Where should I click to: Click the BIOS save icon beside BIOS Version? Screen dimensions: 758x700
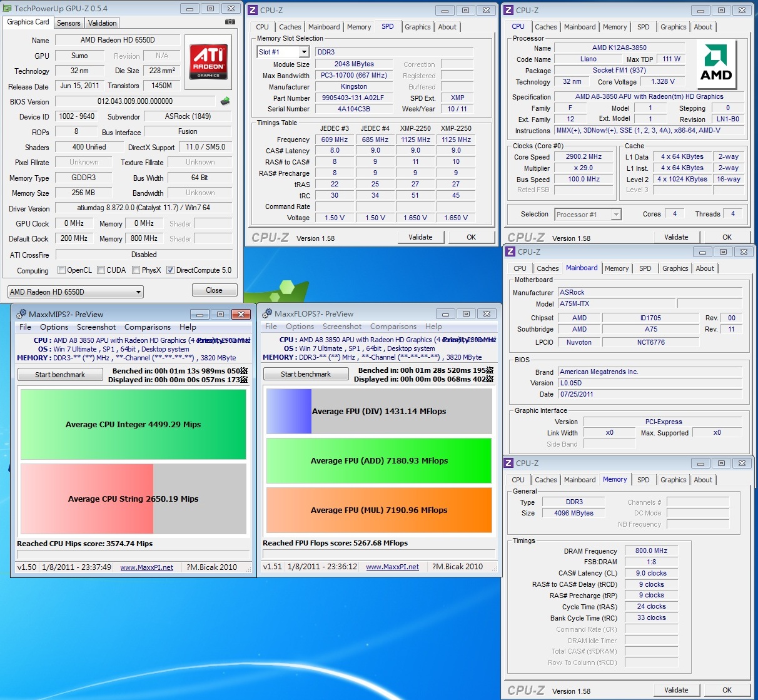pyautogui.click(x=225, y=101)
